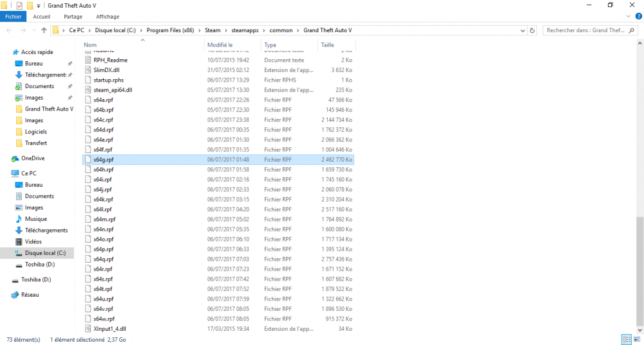Screen dimensions: 644x345
Task: Click the Properties quick access toolbar icon
Action: click(19, 5)
